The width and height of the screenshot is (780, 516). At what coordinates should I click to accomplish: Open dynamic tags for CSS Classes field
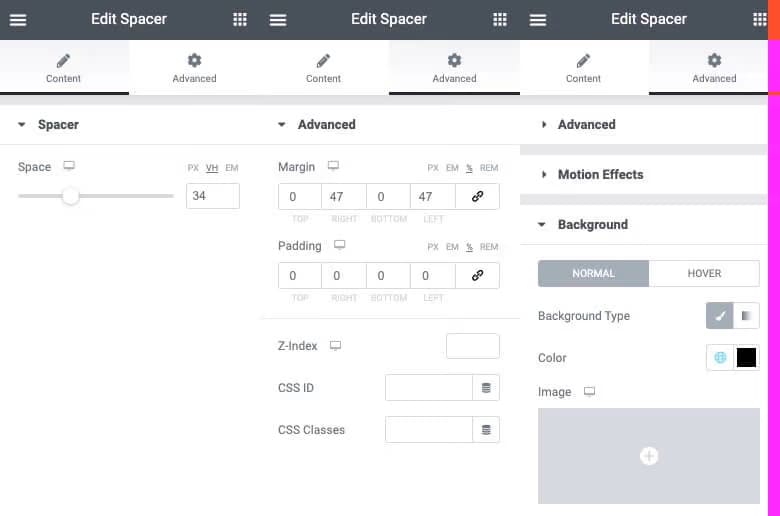click(486, 430)
